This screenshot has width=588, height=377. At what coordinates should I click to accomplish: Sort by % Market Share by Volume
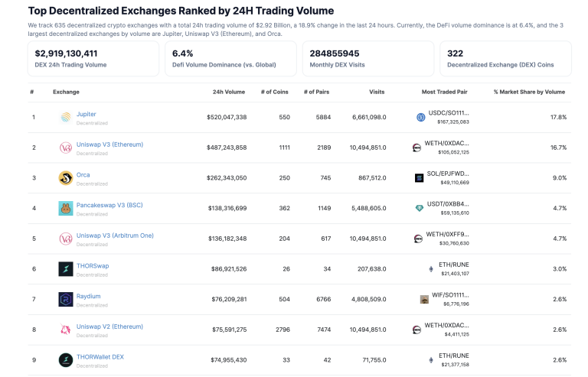tap(529, 92)
